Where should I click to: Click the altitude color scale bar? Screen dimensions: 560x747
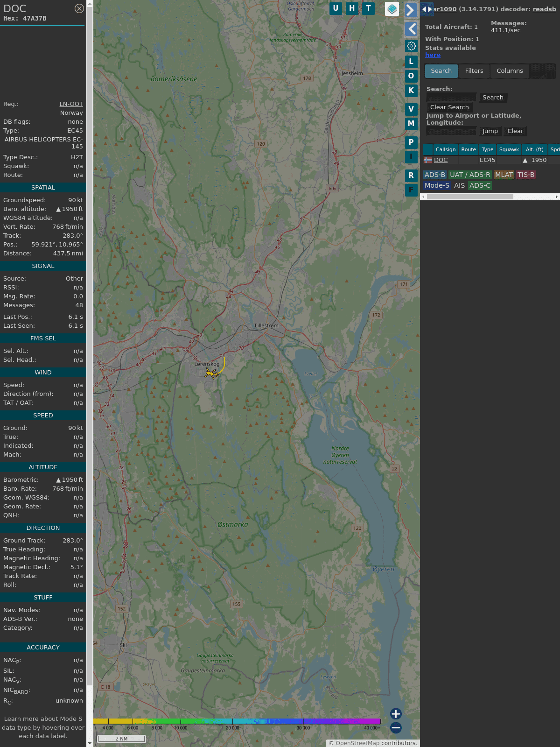pyautogui.click(x=237, y=721)
